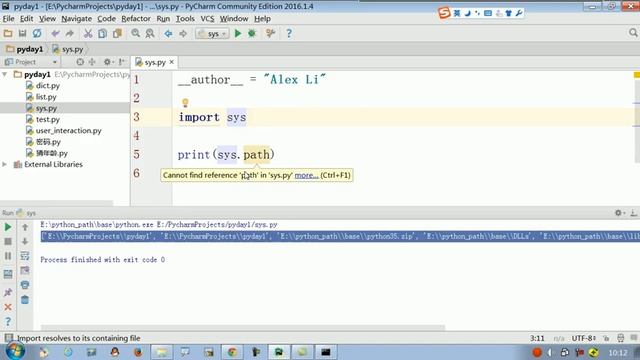Open the Edit menu
Screen dimensions: 640x360
coord(27,19)
